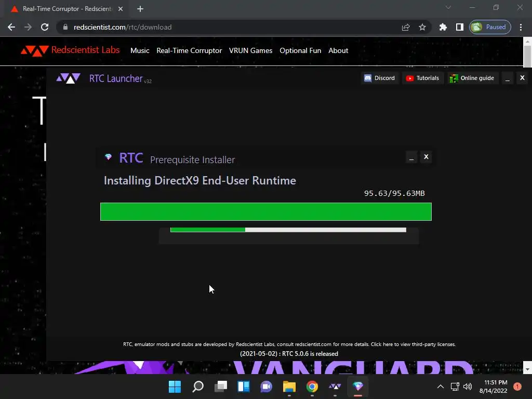The height and width of the screenshot is (399, 532).
Task: Share this page using the share icon
Action: pyautogui.click(x=406, y=27)
